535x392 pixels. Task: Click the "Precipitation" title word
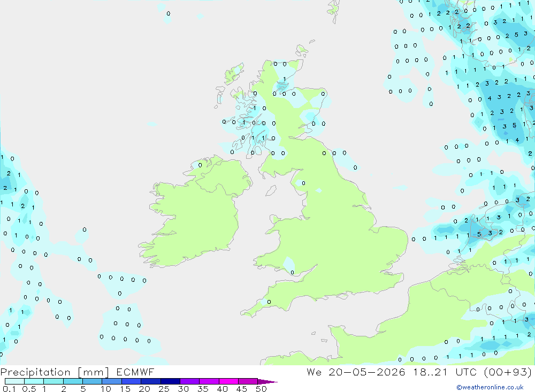tap(35, 372)
